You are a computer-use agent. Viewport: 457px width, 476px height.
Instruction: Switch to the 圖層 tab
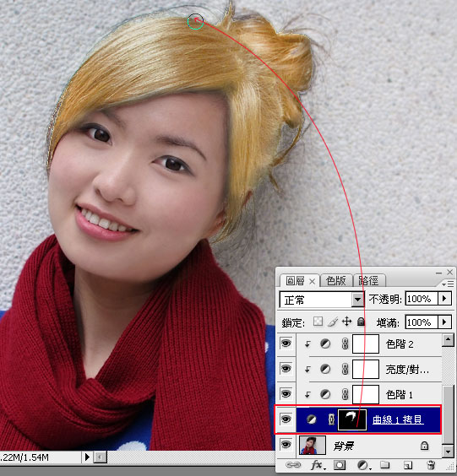[x=295, y=281]
